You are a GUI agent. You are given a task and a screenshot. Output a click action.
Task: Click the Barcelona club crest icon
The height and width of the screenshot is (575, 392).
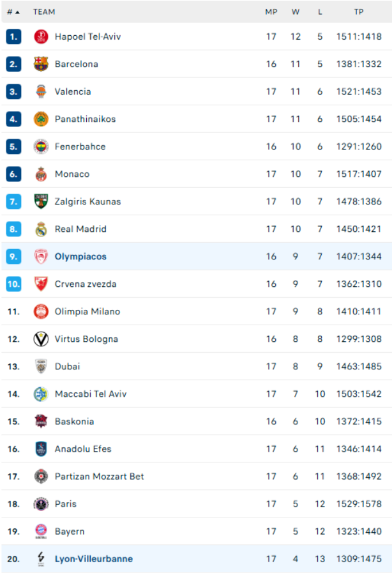tap(41, 65)
